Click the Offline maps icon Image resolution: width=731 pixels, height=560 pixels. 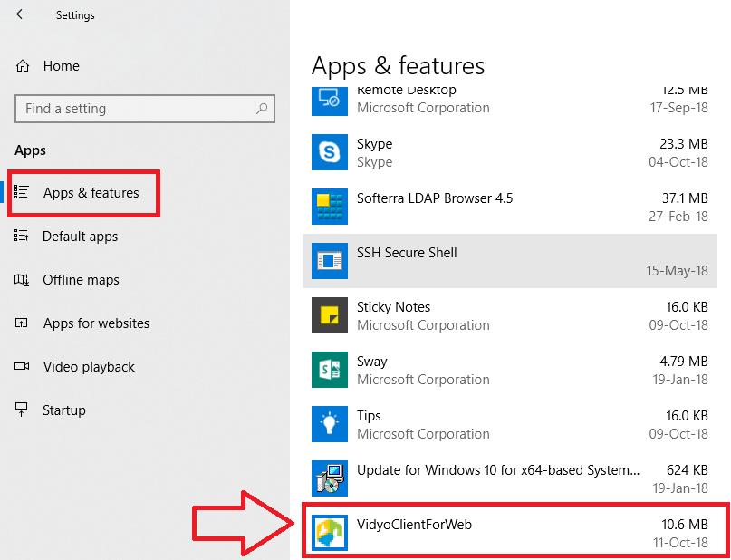(x=22, y=279)
